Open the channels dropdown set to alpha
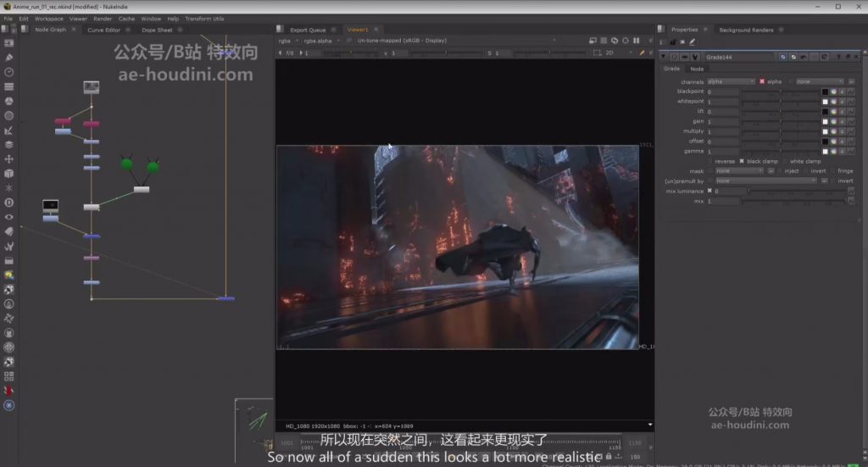The image size is (868, 467). [731, 81]
